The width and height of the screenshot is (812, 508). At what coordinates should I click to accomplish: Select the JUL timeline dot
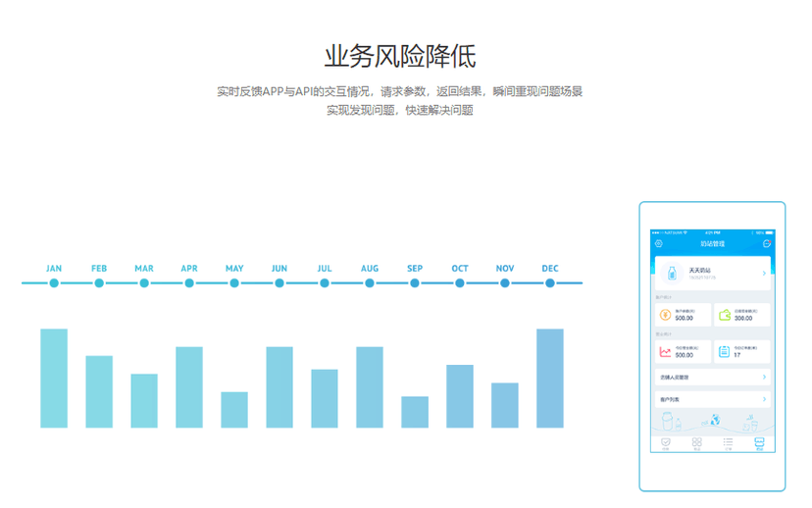325,283
